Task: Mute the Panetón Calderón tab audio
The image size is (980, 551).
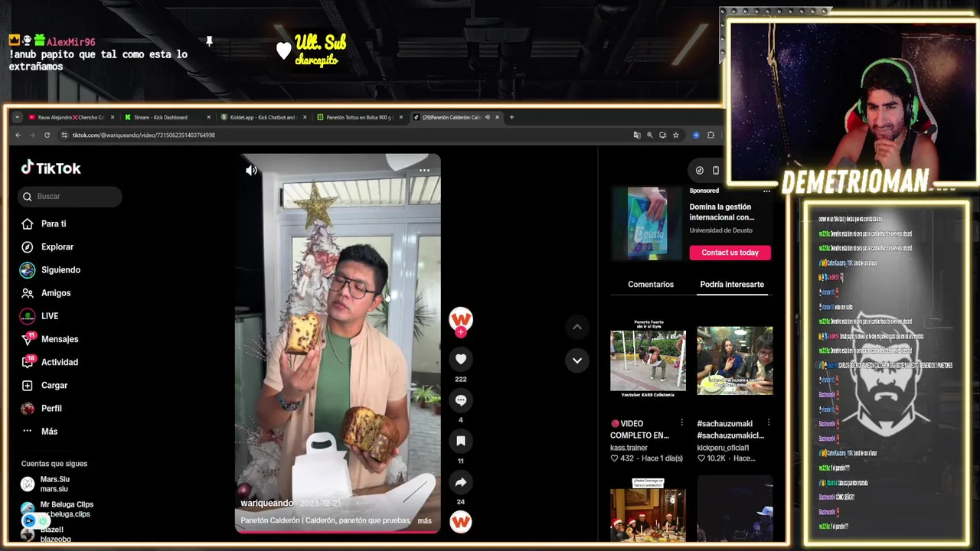Action: coord(488,117)
